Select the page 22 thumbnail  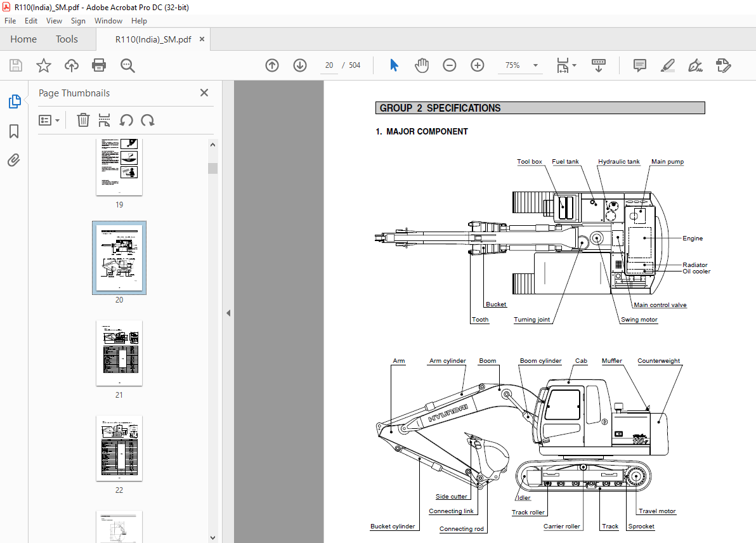click(x=119, y=448)
